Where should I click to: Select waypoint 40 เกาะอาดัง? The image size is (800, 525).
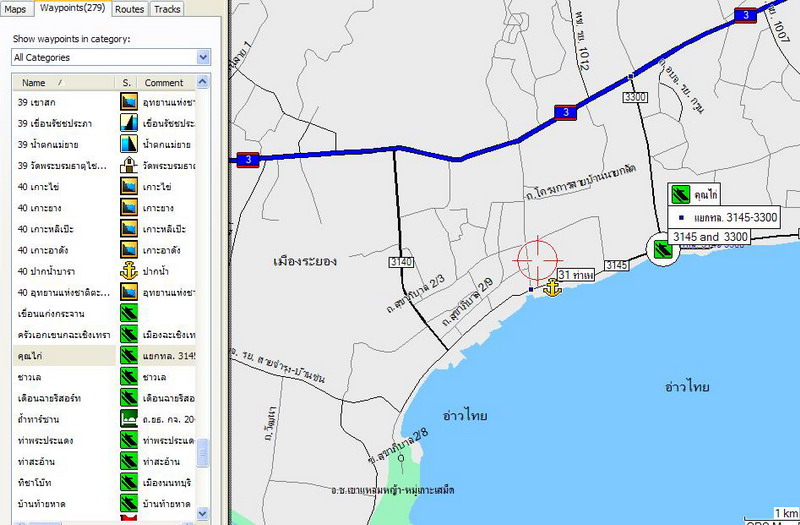point(43,250)
